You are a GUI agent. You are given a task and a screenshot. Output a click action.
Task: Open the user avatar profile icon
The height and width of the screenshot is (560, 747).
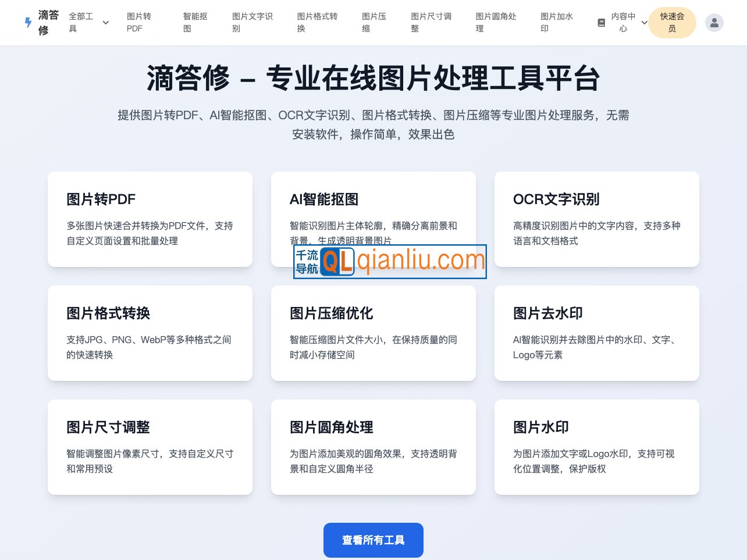[714, 23]
